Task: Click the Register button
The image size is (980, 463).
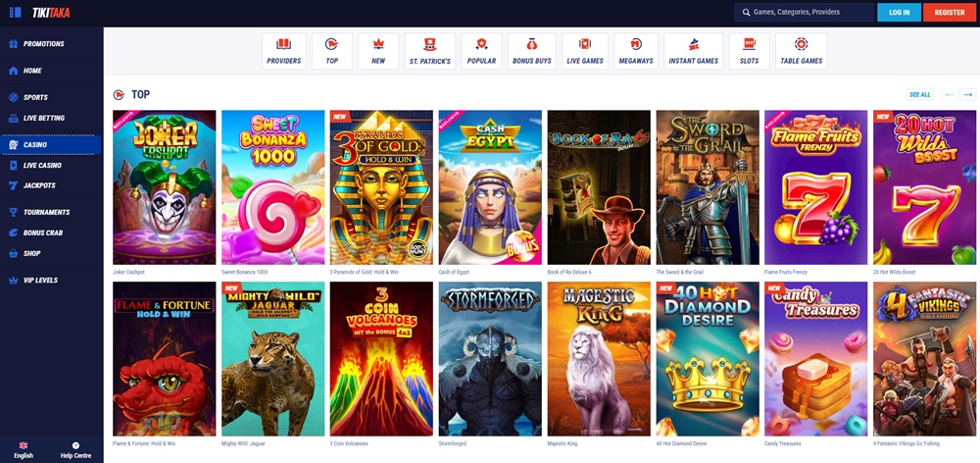Action: click(950, 12)
